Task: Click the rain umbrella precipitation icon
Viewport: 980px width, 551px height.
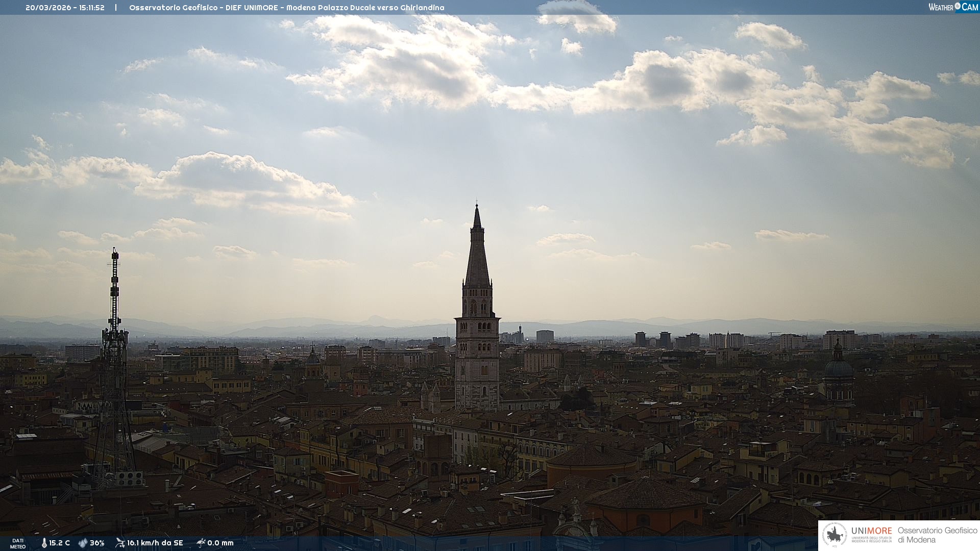Action: pyautogui.click(x=201, y=543)
